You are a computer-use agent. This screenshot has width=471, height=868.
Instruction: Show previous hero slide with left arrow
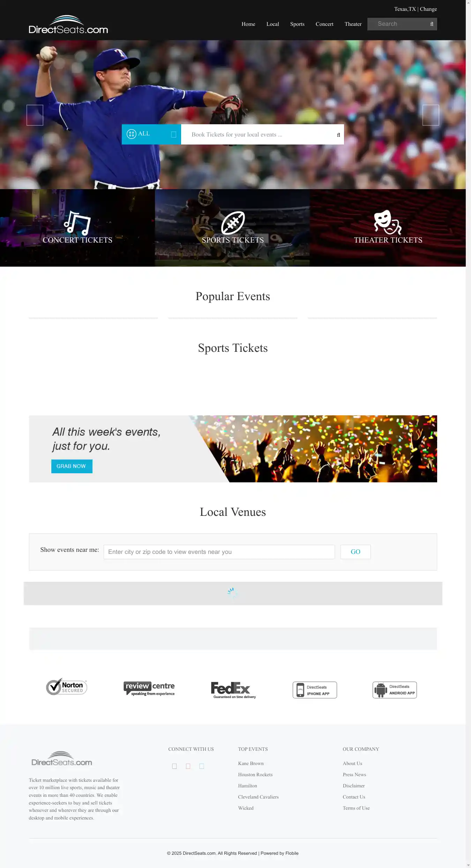pos(35,115)
